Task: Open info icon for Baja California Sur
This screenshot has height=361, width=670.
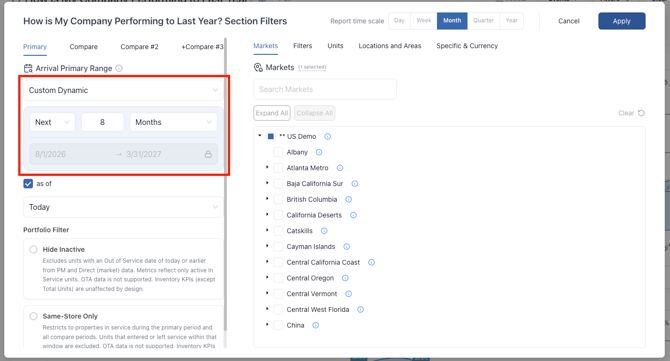Action: [x=355, y=184]
